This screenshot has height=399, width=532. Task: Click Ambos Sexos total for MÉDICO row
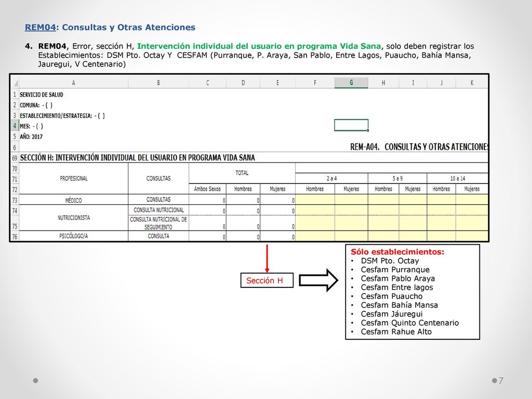[x=207, y=200]
